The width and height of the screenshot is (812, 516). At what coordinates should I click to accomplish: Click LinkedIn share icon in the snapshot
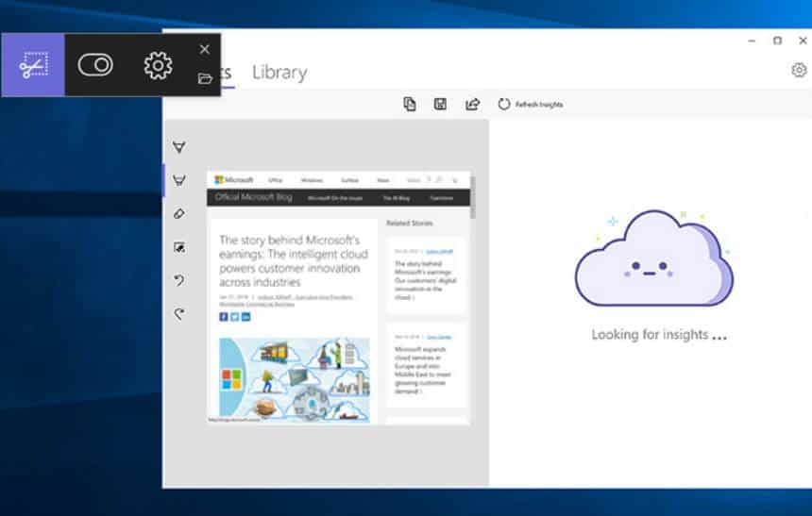[246, 317]
